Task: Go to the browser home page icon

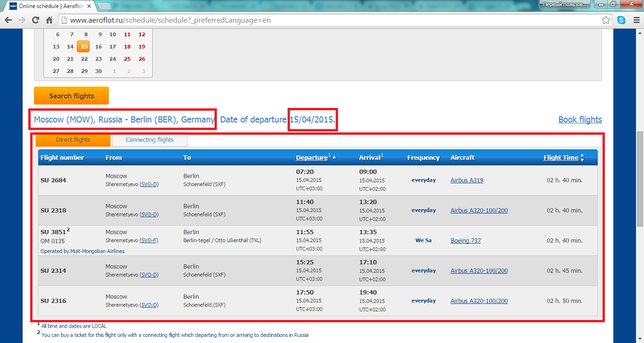Action: point(49,20)
